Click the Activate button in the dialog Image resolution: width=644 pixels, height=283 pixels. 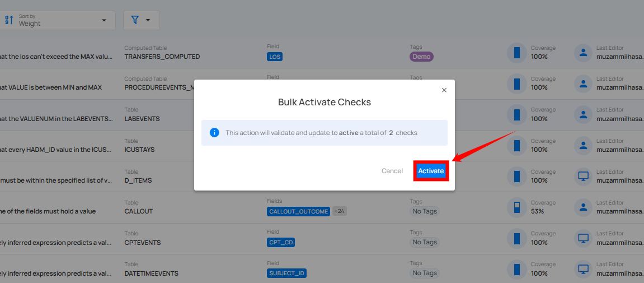point(431,171)
